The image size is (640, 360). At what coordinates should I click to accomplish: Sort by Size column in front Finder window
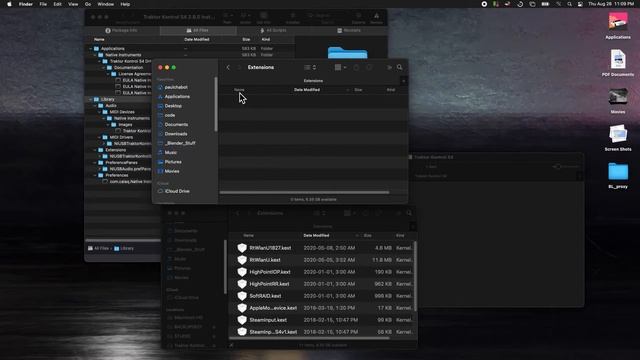click(358, 90)
